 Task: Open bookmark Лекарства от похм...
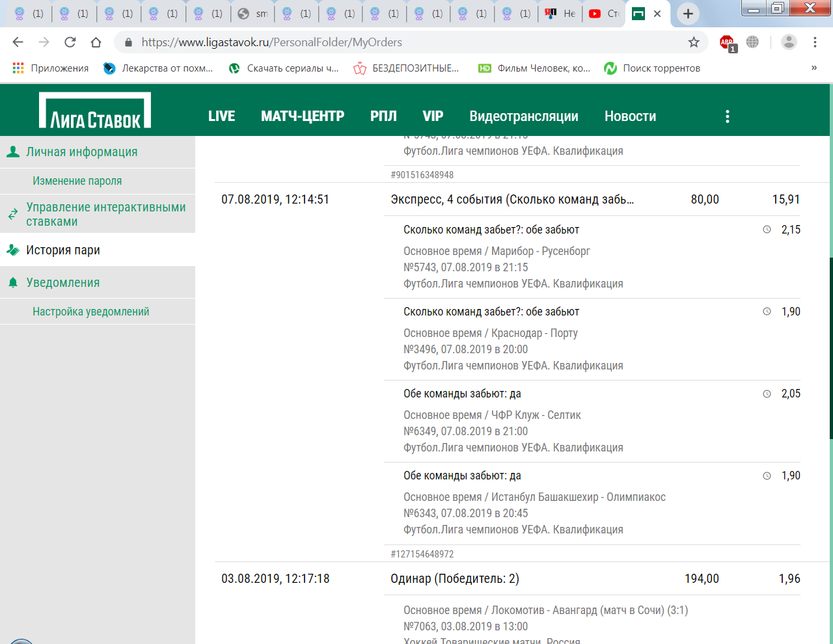[158, 68]
